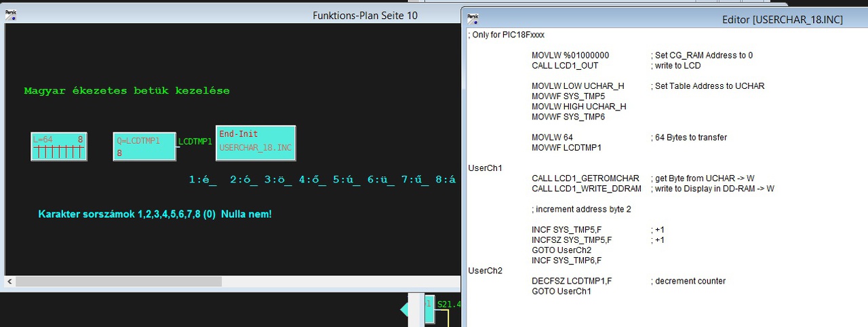Place cursor on 'INCF SYS_TMP5,F' line
Viewport: 868px width, 327px height.
[565, 230]
